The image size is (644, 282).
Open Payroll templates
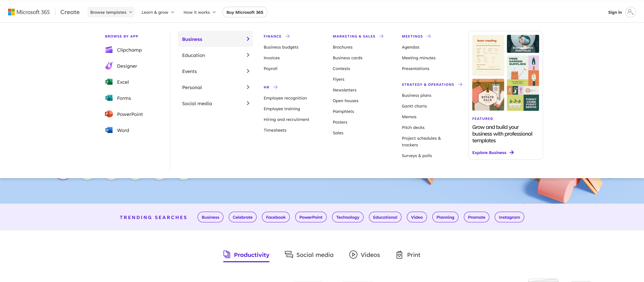(270, 69)
